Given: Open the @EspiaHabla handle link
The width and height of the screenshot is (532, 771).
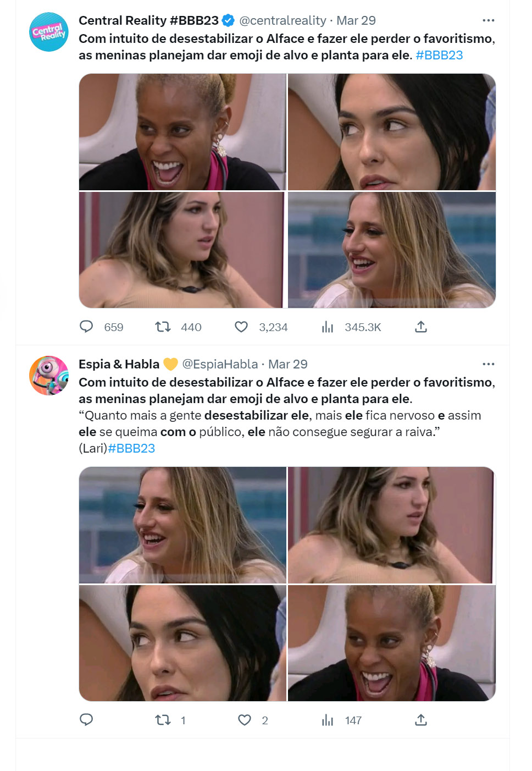Looking at the screenshot, I should click(x=220, y=364).
